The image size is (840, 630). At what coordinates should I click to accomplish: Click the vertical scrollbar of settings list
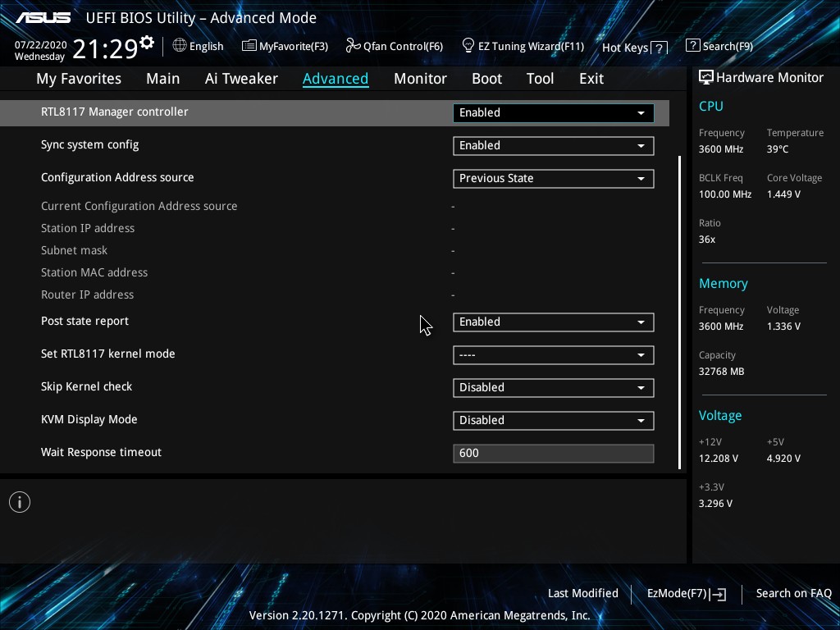(x=680, y=312)
